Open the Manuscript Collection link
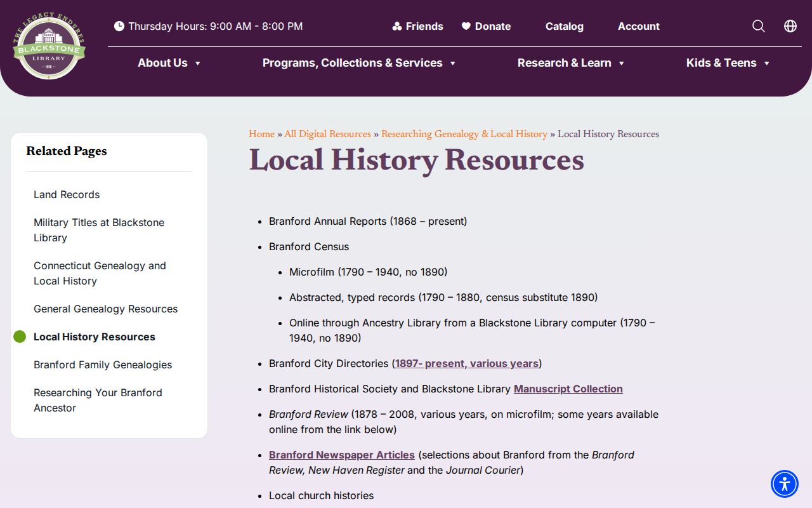The image size is (812, 508). (x=568, y=389)
